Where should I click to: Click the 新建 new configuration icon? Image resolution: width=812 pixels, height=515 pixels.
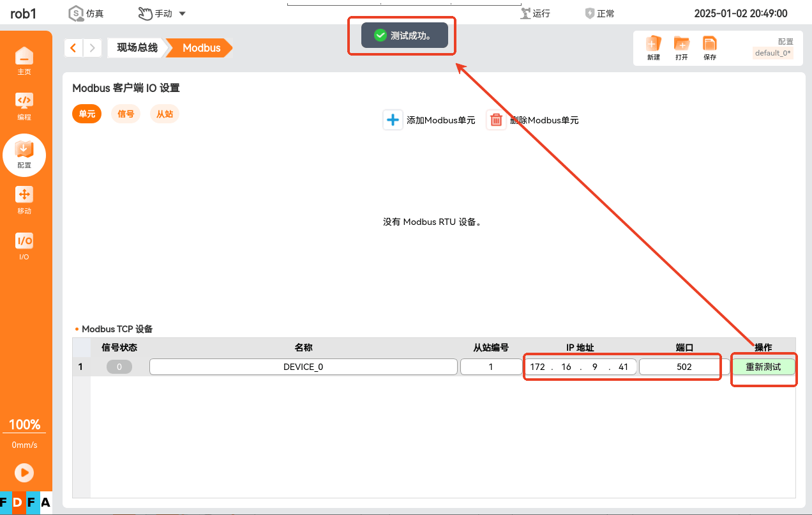[654, 43]
